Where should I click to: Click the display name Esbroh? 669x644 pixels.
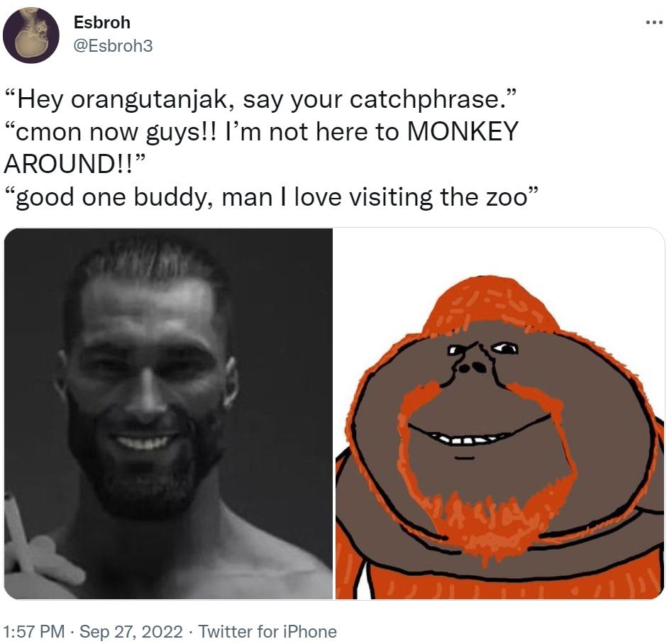[x=101, y=22]
